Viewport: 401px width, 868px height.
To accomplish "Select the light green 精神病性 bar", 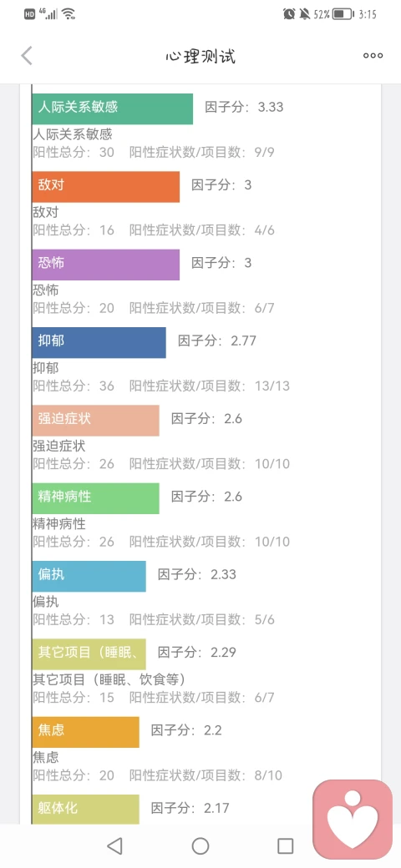I will point(96,498).
